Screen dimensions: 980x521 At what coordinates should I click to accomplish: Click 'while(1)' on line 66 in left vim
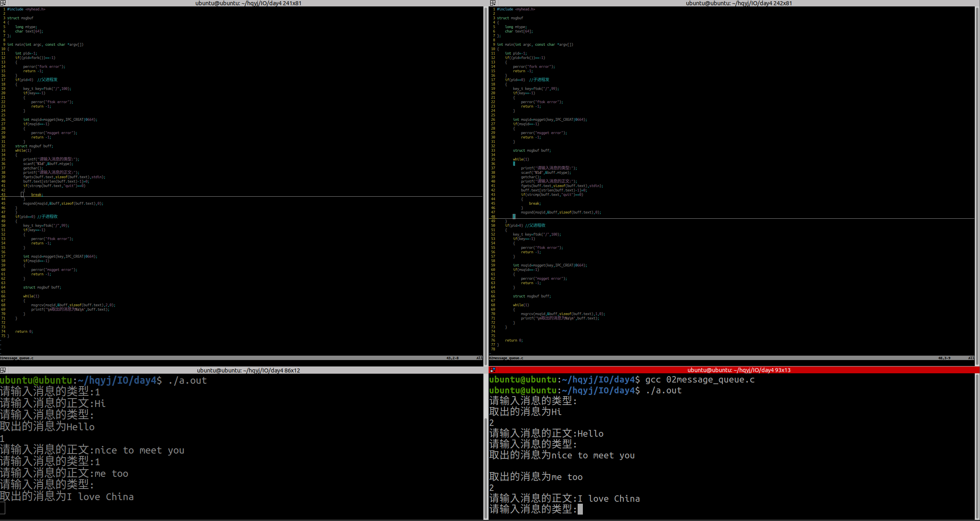pyautogui.click(x=31, y=296)
